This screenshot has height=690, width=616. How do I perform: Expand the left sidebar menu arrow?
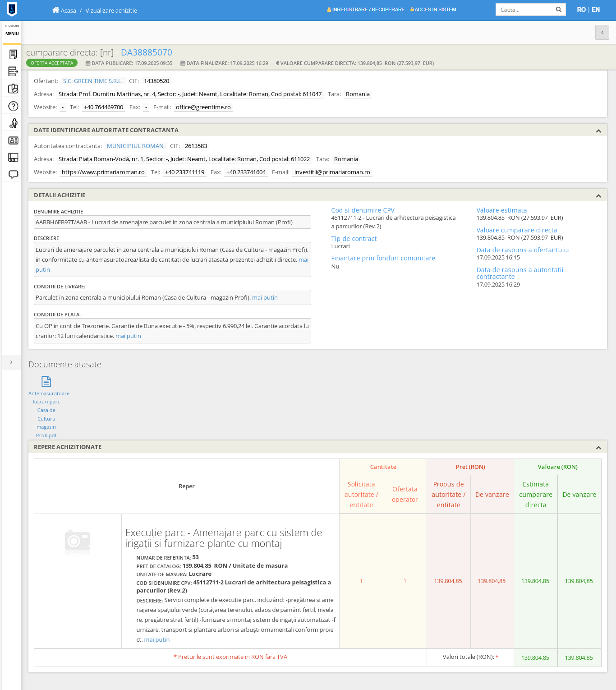(11, 362)
